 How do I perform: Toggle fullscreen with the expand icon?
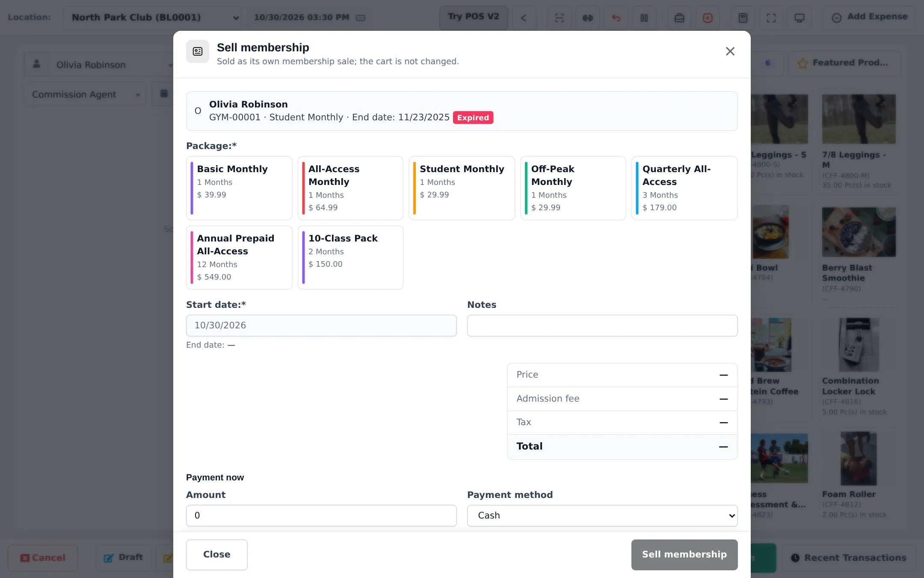click(771, 18)
